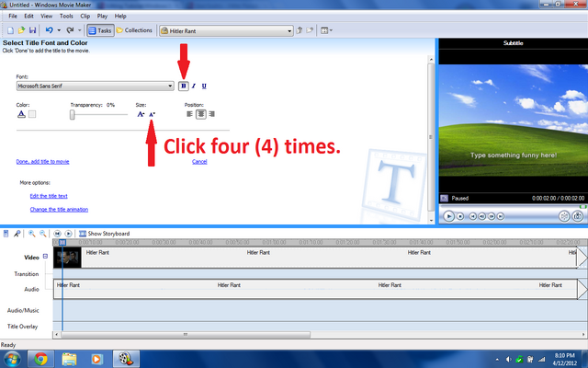Open the Edit menu

point(28,17)
